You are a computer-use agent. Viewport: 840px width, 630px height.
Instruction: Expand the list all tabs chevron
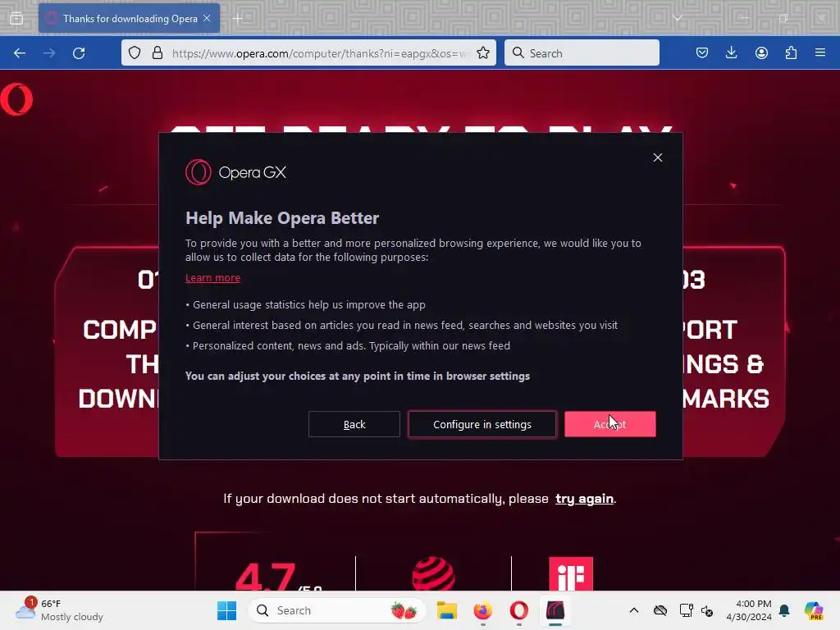[x=678, y=18]
